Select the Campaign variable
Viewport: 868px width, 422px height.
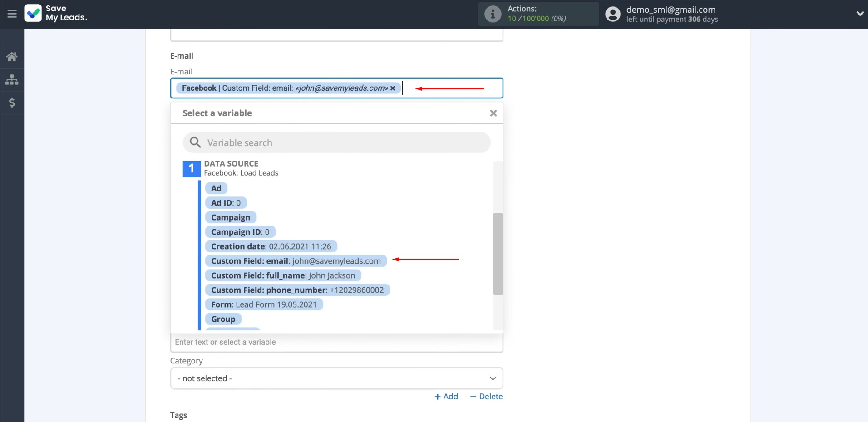point(231,217)
